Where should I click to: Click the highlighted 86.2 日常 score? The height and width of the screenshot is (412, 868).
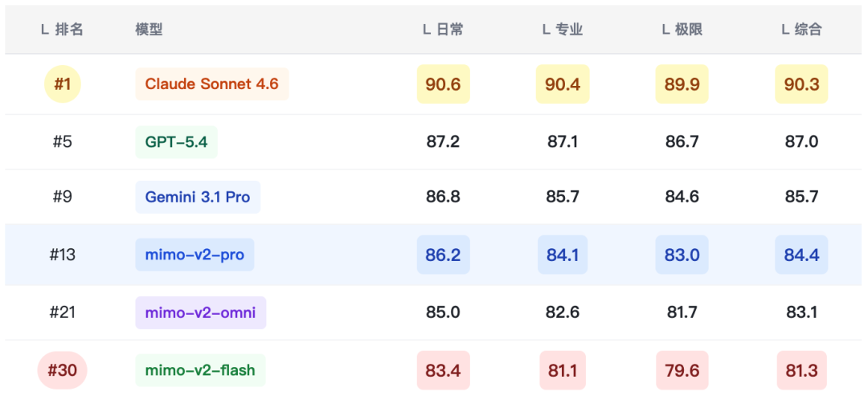point(443,255)
